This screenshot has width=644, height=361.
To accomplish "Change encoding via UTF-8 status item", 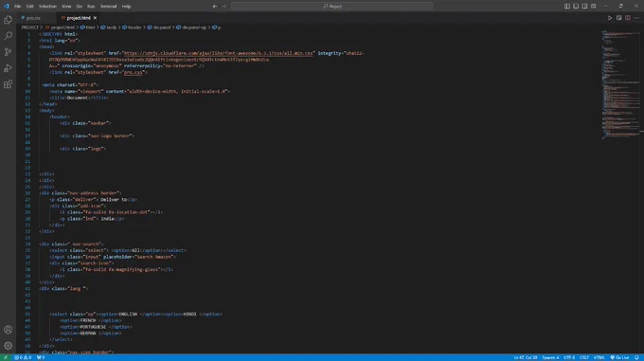I will click(x=569, y=358).
